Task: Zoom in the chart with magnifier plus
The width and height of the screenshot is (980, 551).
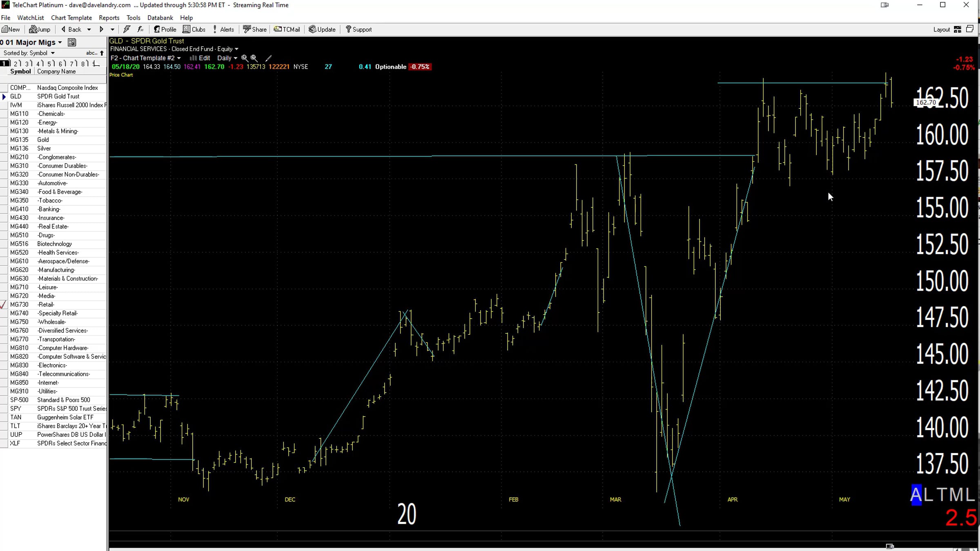Action: pyautogui.click(x=244, y=58)
